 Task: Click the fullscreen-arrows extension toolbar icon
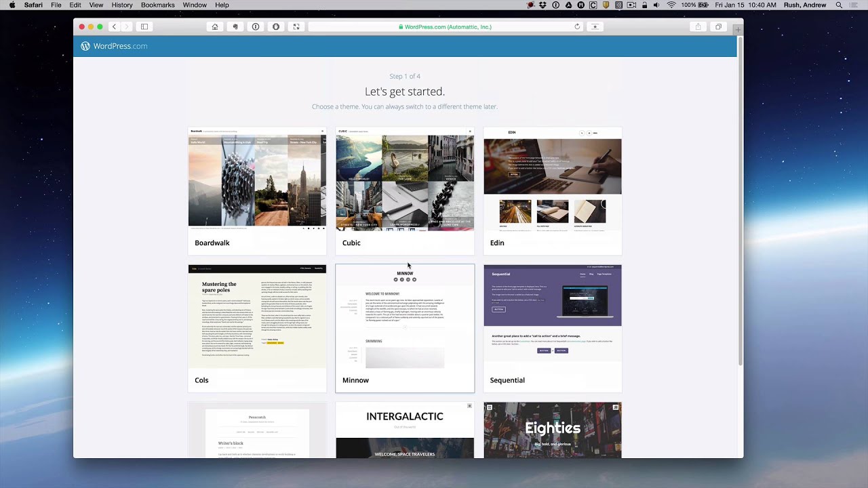[296, 26]
